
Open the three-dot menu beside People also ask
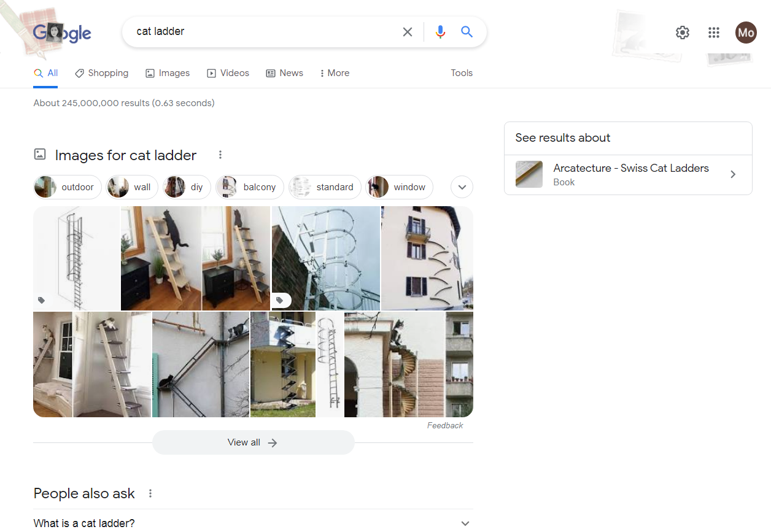(x=150, y=493)
